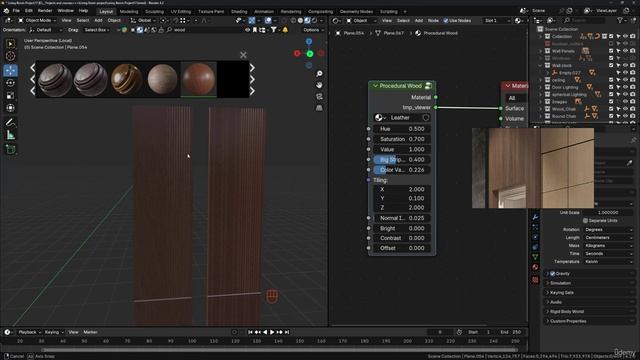The height and width of the screenshot is (360, 640).
Task: Click the Keying button in timeline
Action: 54,332
